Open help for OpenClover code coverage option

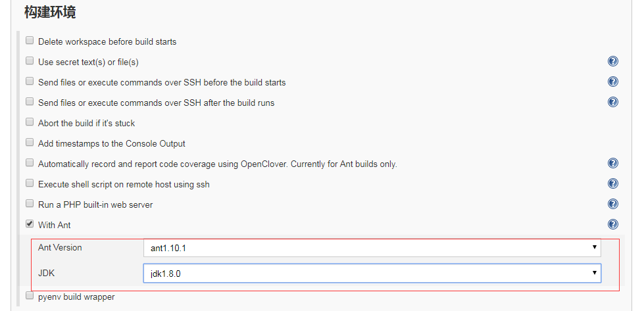pyautogui.click(x=613, y=164)
